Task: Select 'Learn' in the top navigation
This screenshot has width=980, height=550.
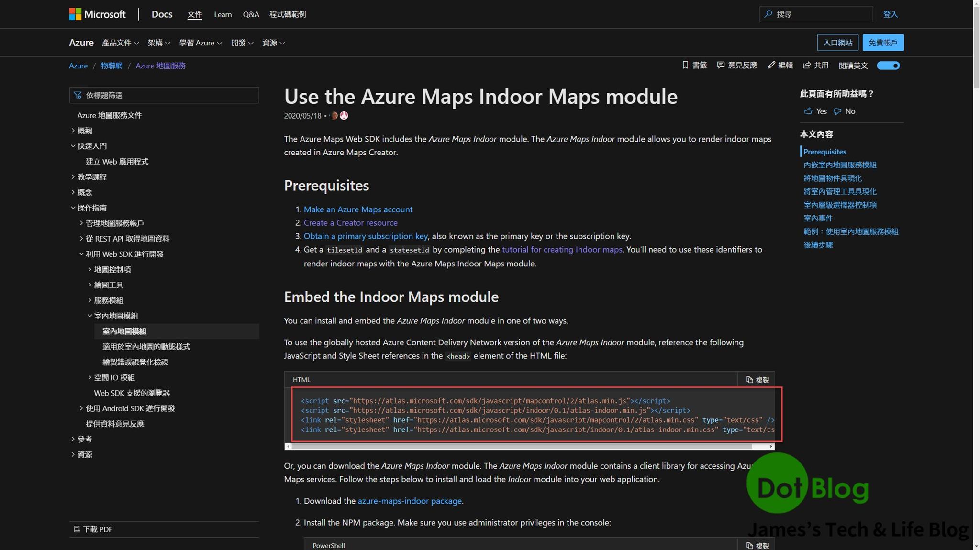Action: (x=223, y=14)
